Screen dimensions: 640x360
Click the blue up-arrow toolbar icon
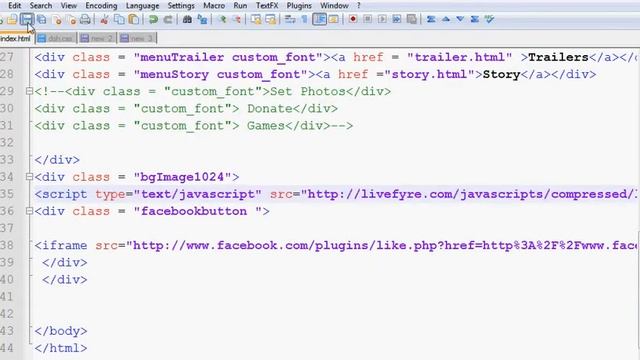pos(446,19)
